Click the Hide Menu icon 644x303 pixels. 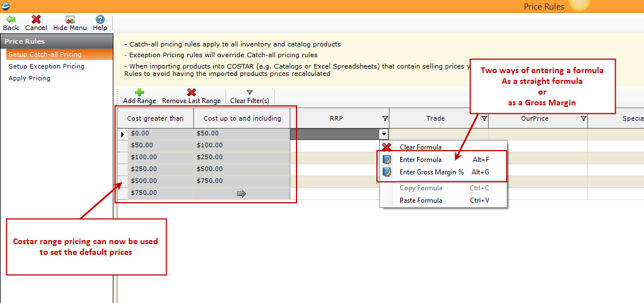pos(70,19)
